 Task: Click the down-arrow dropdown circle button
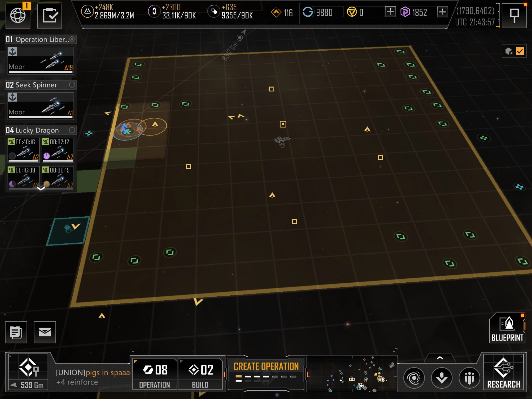click(x=441, y=378)
